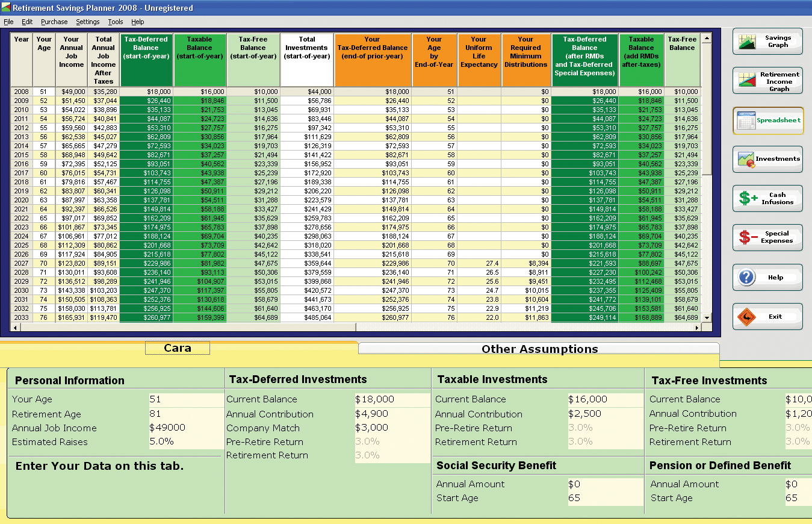
Task: Open the Purchase menu
Action: (54, 22)
